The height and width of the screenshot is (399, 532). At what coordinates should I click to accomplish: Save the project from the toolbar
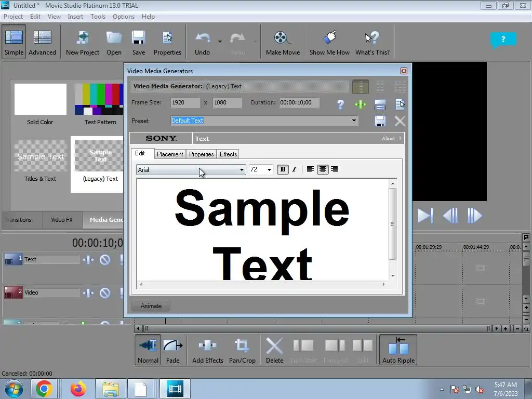[138, 43]
